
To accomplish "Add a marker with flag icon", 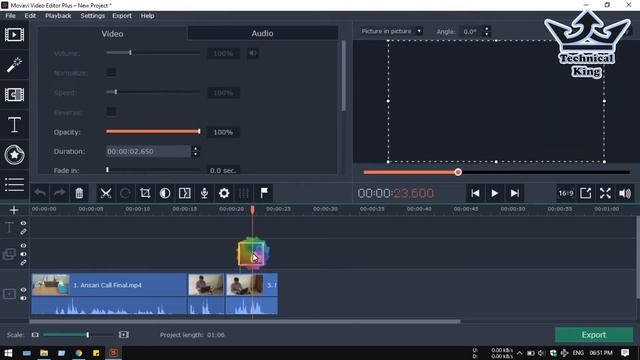I will pos(264,193).
